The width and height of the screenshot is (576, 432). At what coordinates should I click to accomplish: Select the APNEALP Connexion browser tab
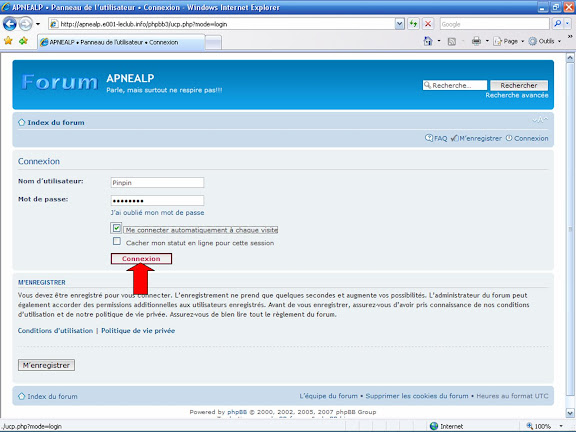pos(121,42)
